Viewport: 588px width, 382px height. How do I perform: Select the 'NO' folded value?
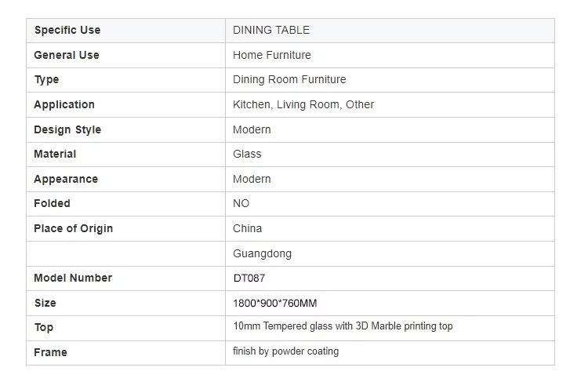coord(241,204)
